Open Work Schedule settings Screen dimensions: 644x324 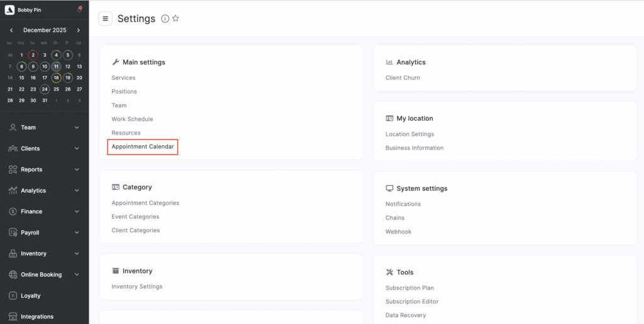point(132,119)
